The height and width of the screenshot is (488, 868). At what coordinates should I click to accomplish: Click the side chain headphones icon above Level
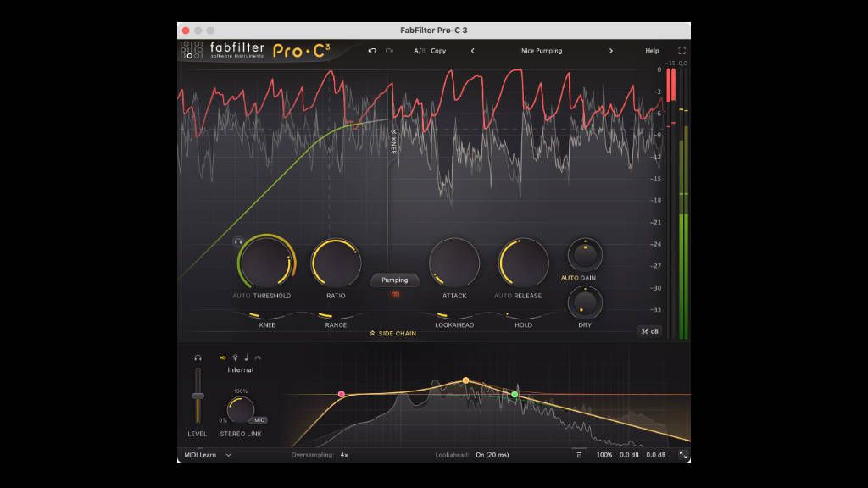pyautogui.click(x=198, y=358)
